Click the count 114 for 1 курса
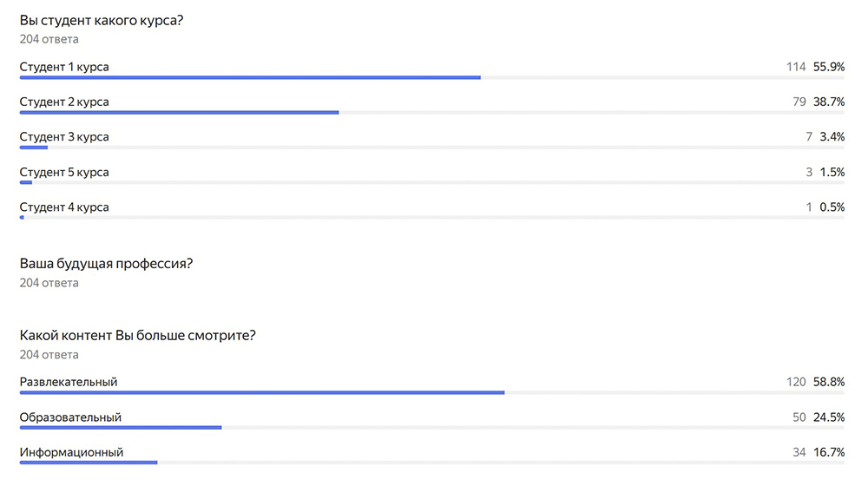This screenshot has width=868, height=486. click(x=796, y=67)
